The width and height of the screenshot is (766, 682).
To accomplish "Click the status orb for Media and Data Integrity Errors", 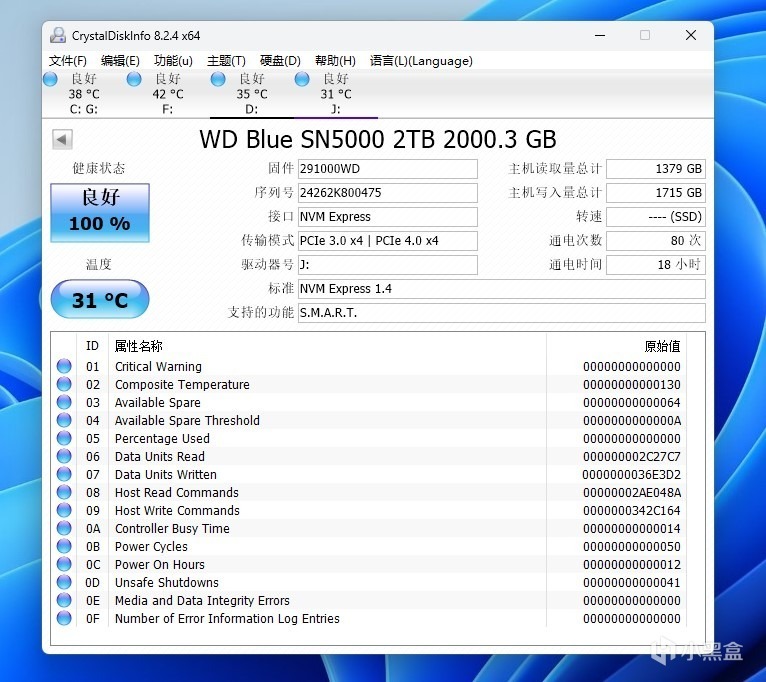I will point(64,600).
